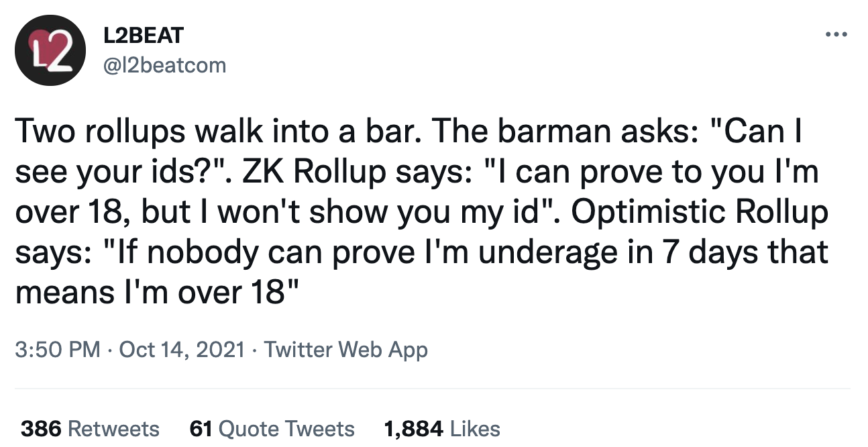Click the Oct 14, 2021 date
This screenshot has height=447, width=868.
[181, 350]
